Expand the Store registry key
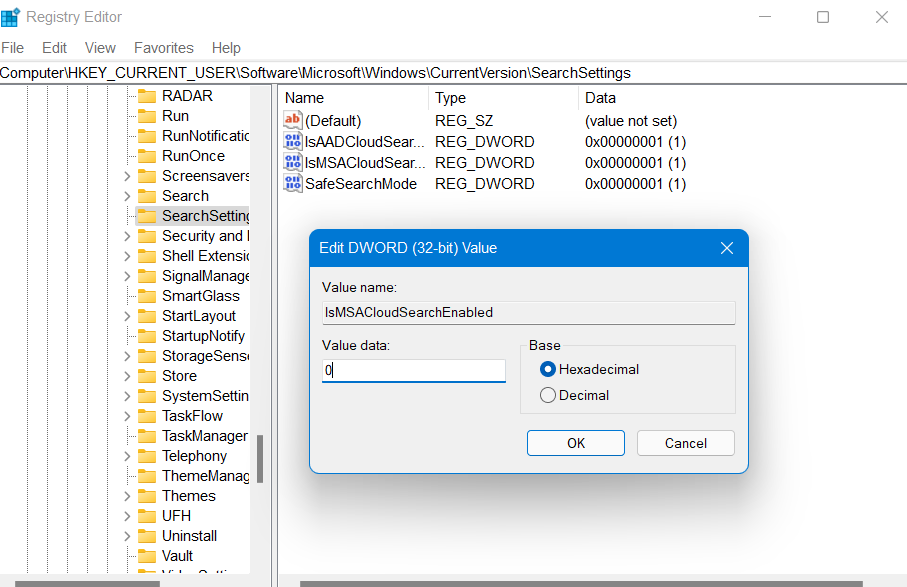The width and height of the screenshot is (907, 587). click(x=127, y=376)
